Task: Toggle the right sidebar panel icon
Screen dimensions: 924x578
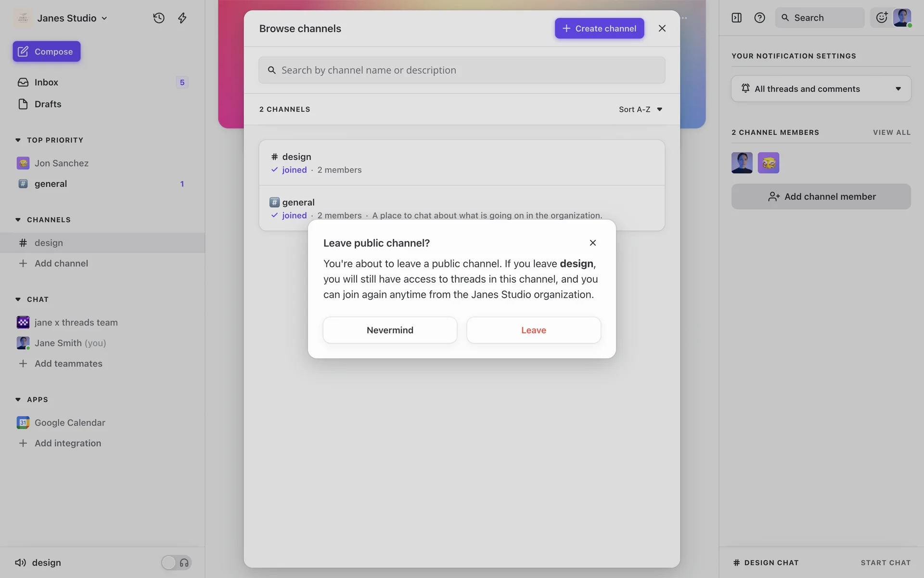Action: pyautogui.click(x=736, y=18)
